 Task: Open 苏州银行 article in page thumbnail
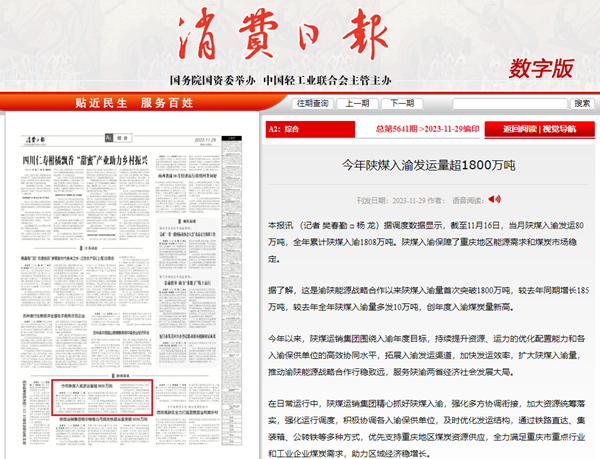pyautogui.click(x=54, y=316)
